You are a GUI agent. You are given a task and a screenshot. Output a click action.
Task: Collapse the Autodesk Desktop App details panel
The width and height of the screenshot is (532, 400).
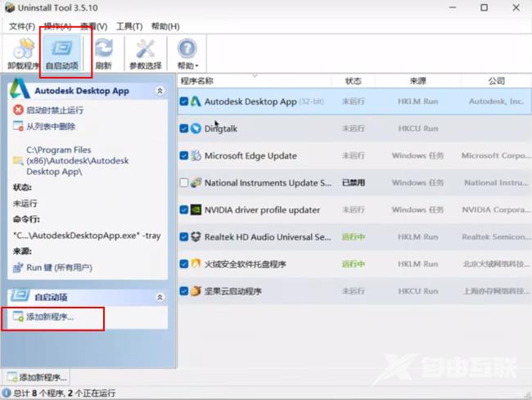(160, 91)
